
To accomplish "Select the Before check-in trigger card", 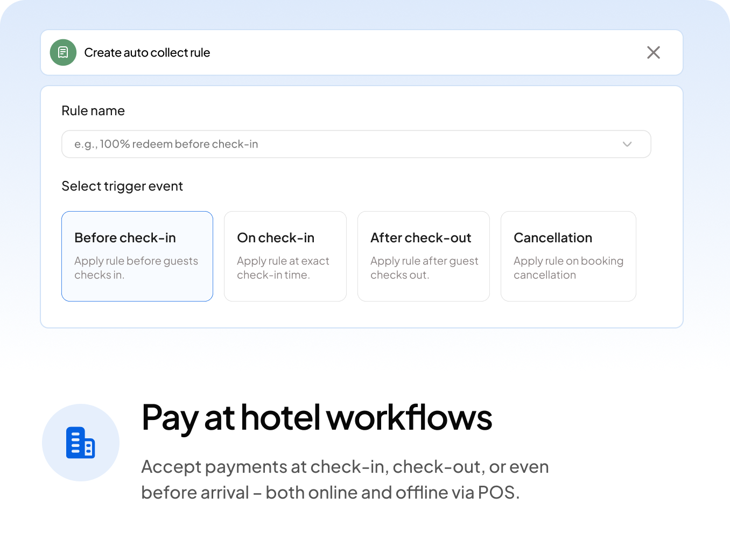I will (137, 256).
